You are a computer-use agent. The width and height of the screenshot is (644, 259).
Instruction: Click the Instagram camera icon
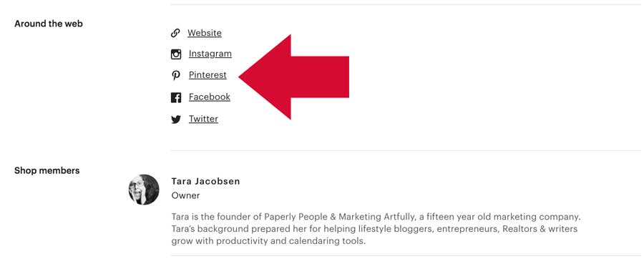click(x=176, y=54)
